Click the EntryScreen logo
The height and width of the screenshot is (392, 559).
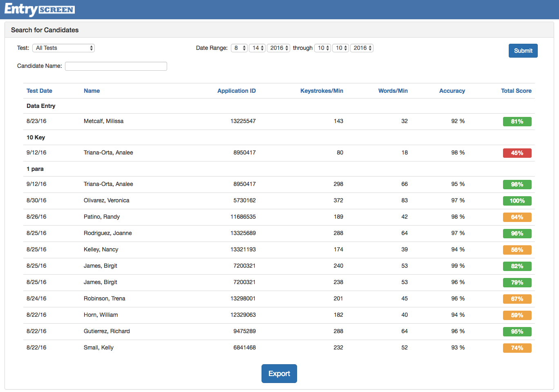click(x=39, y=9)
